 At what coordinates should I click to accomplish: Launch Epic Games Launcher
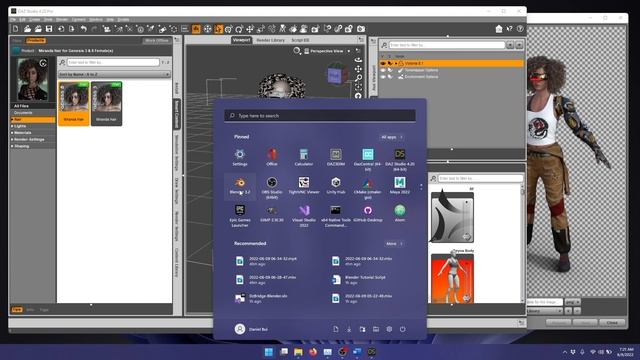tap(240, 215)
